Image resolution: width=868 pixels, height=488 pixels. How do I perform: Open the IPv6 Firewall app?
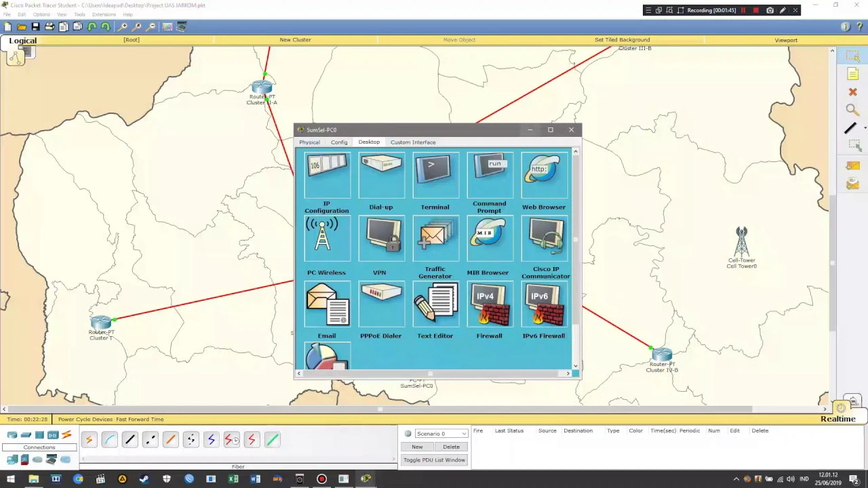pyautogui.click(x=544, y=305)
